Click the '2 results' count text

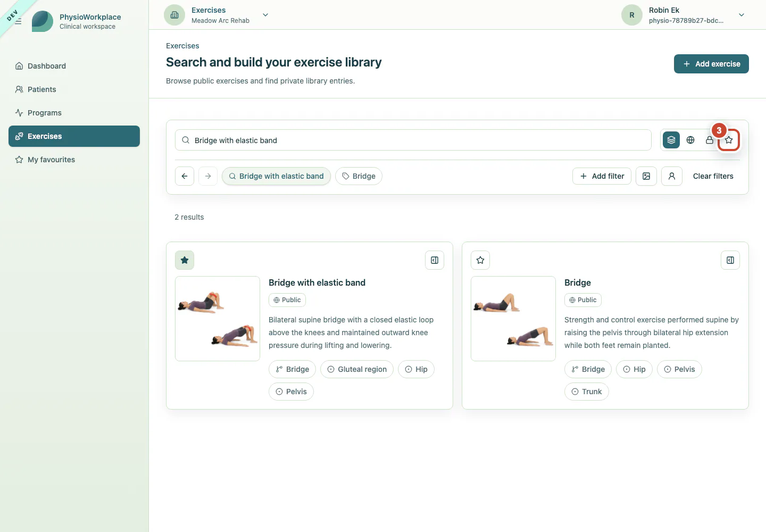point(189,217)
